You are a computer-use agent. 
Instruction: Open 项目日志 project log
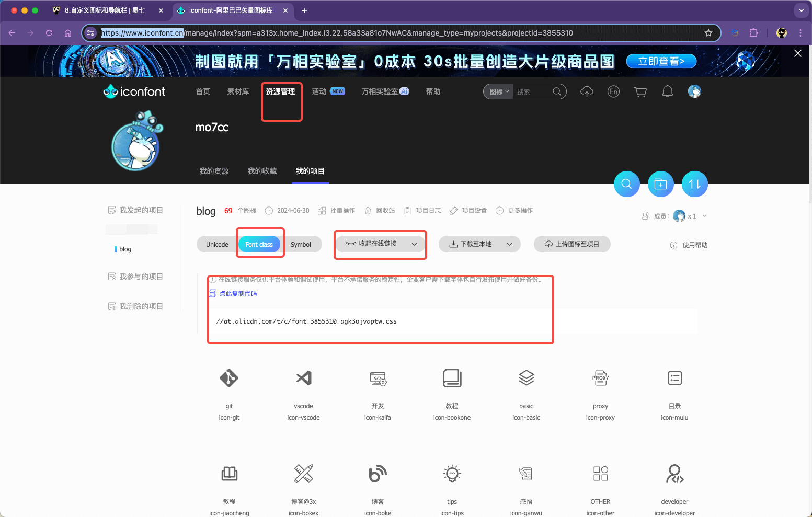422,211
